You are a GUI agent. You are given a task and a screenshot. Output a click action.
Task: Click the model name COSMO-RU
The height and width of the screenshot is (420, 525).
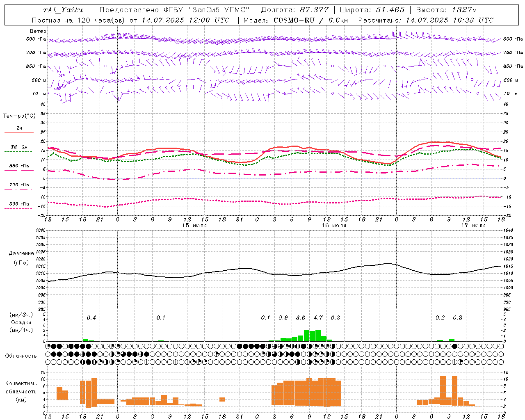(294, 20)
